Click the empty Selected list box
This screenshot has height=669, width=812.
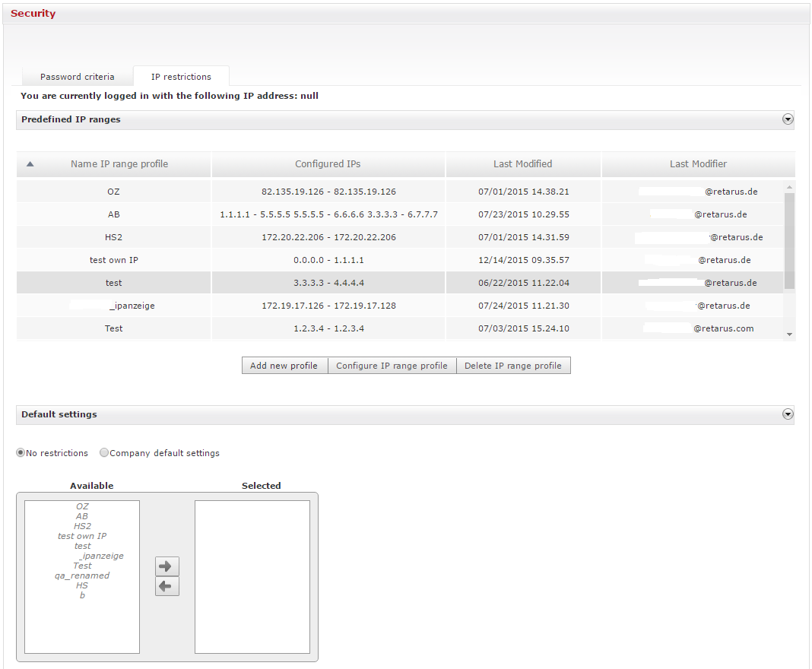252,576
